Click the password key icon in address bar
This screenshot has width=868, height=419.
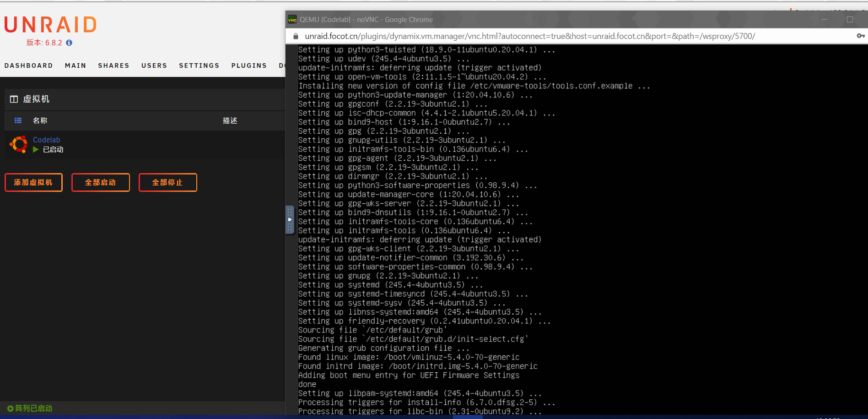coord(861,36)
